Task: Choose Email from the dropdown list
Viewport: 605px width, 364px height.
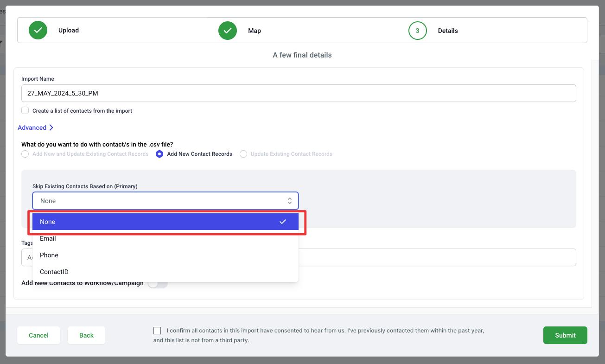Action: click(x=48, y=238)
